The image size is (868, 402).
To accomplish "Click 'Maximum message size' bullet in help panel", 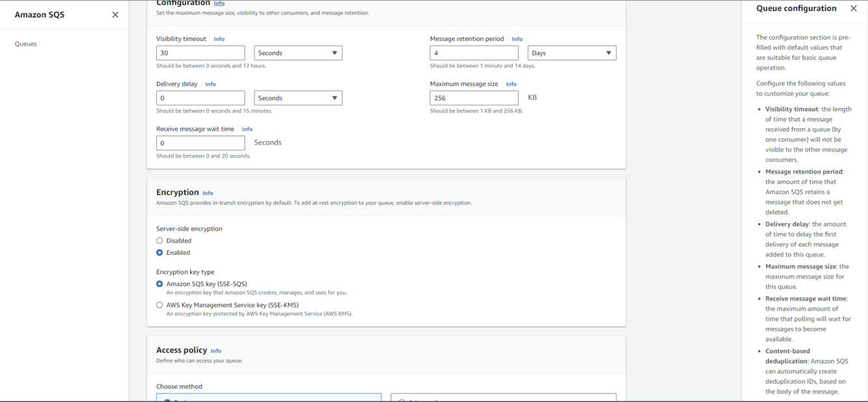I will point(801,266).
